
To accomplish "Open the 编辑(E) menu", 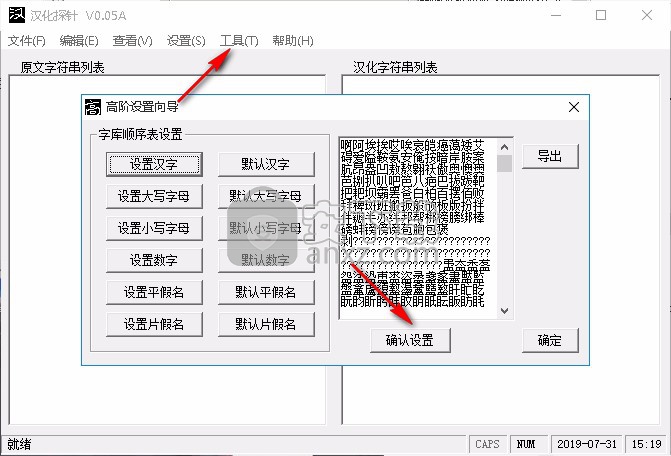I will pos(79,41).
